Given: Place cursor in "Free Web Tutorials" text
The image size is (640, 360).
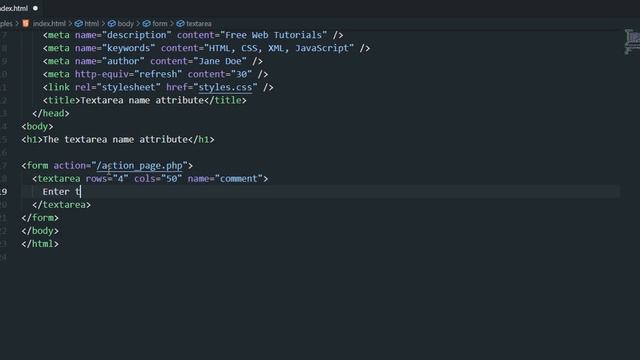Looking at the screenshot, I should click(273, 35).
